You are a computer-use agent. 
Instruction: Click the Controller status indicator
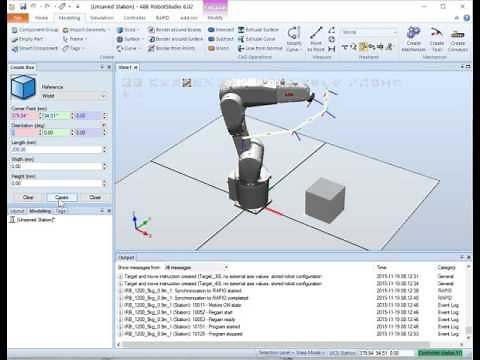(440, 353)
